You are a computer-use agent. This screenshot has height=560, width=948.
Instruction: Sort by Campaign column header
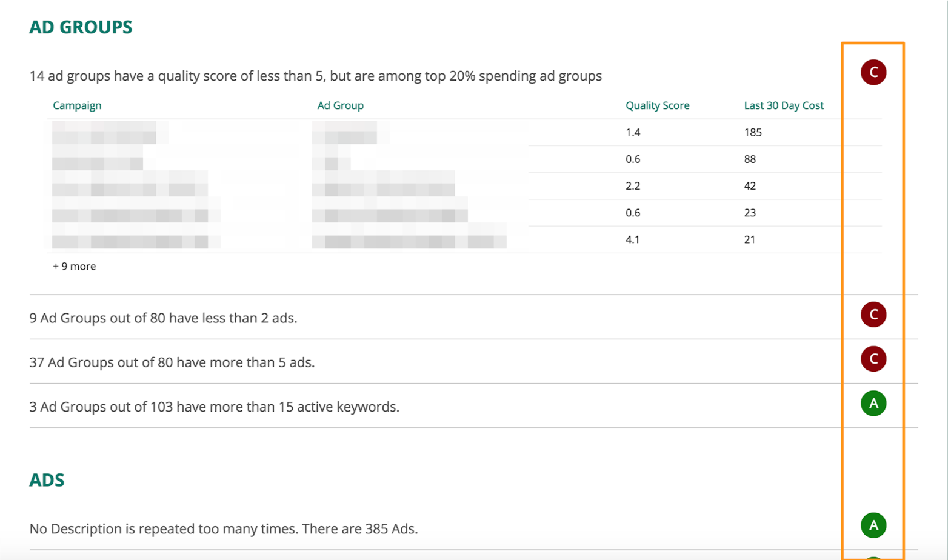pos(77,105)
